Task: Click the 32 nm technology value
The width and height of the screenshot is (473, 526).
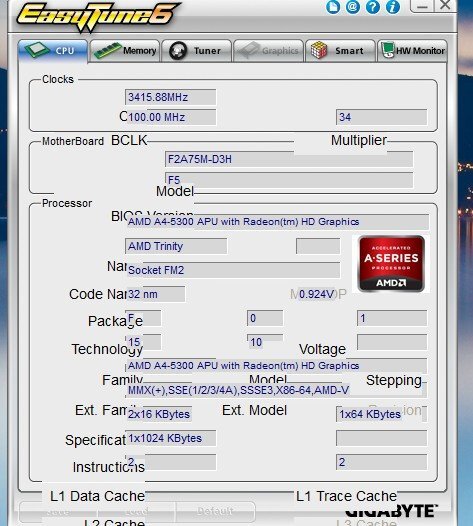Action: [155, 294]
